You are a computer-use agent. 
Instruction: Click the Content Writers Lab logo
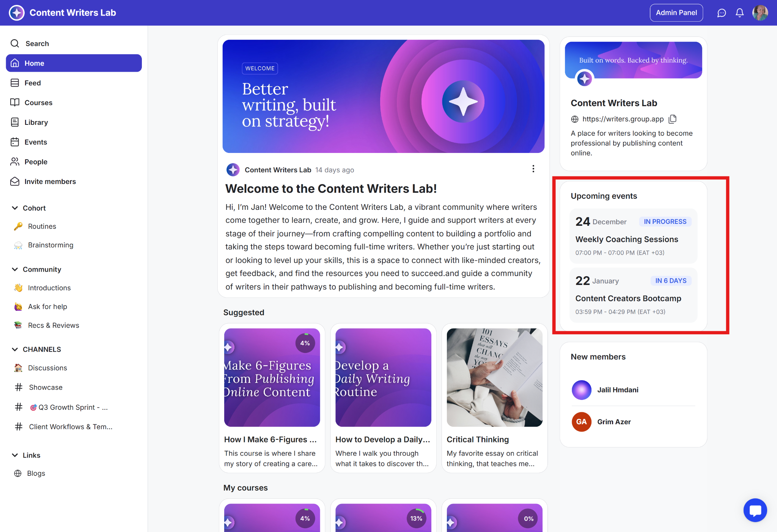click(17, 13)
